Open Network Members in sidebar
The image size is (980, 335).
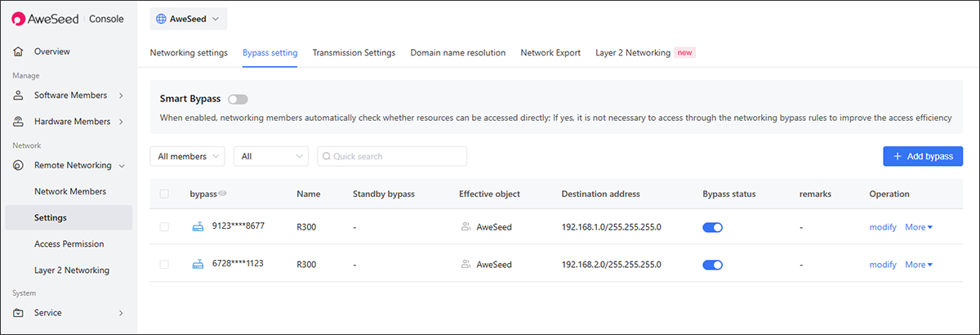(69, 191)
